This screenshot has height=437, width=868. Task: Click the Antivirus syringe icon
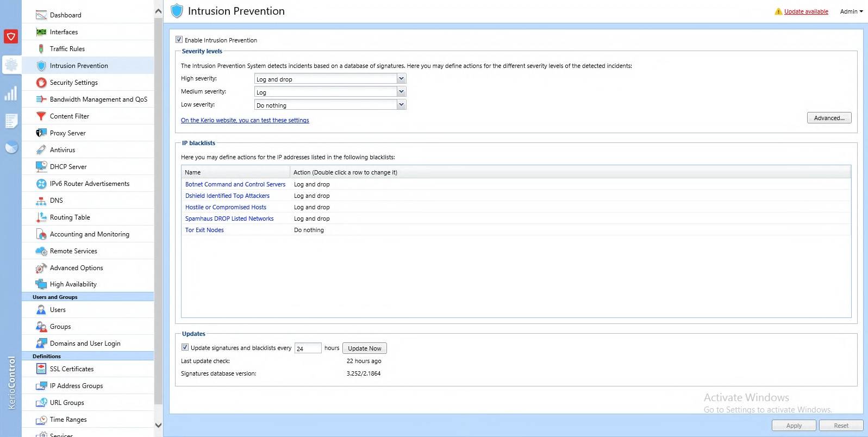(x=41, y=150)
